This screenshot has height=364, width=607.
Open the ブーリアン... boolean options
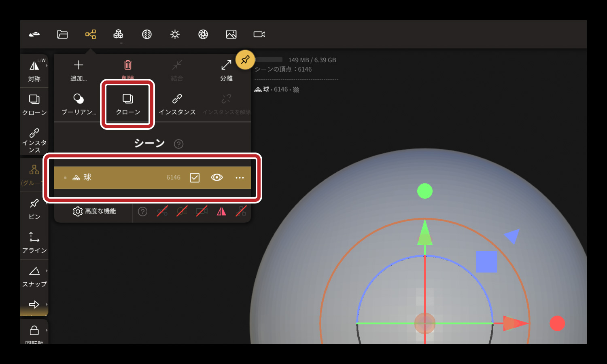click(x=79, y=104)
